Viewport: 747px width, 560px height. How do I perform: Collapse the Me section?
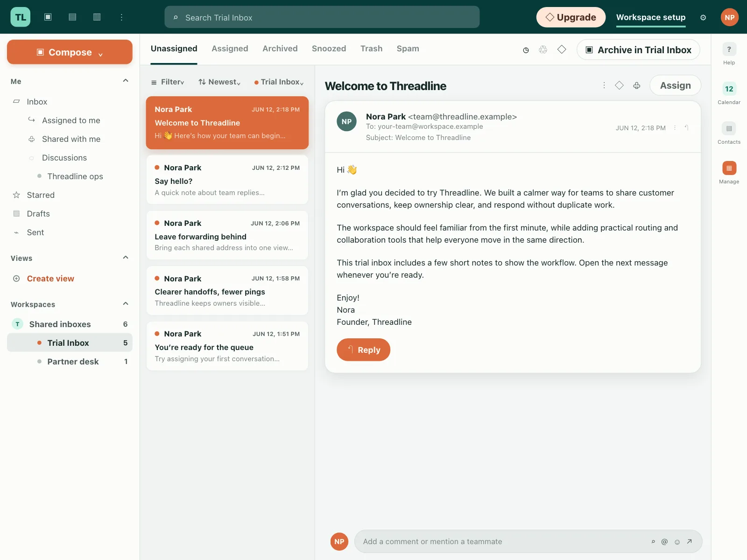coord(126,81)
